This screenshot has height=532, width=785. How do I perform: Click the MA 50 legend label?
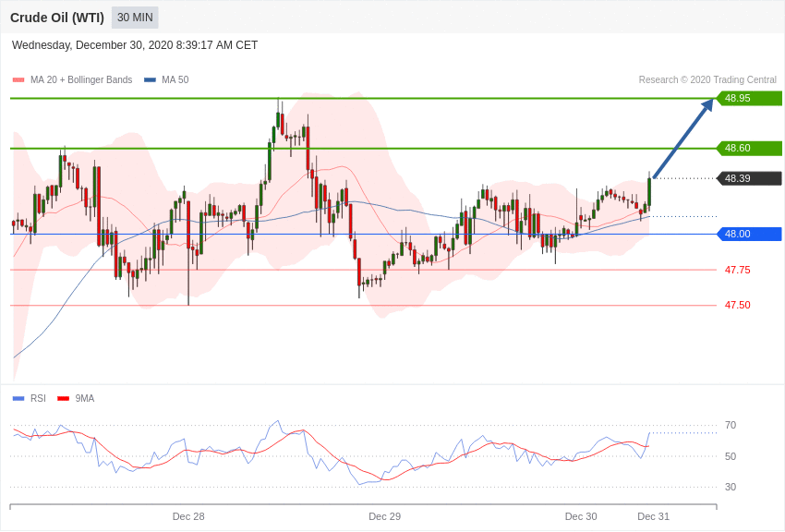tap(175, 79)
